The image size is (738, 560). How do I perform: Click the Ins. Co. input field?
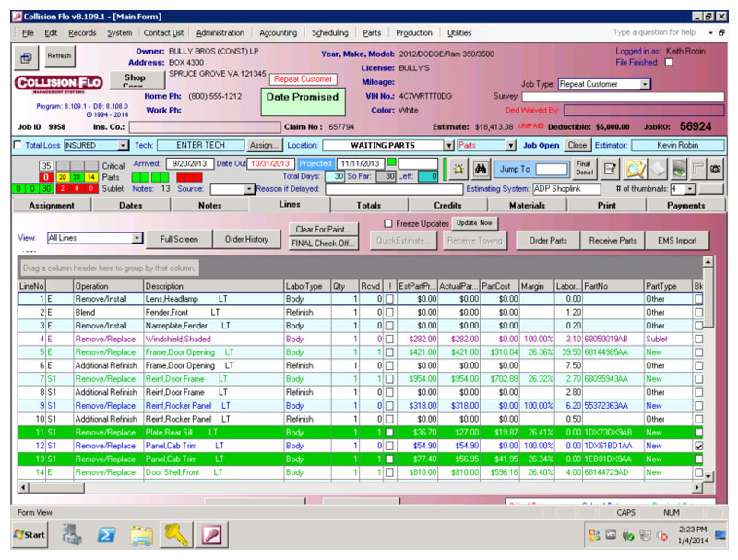point(205,127)
